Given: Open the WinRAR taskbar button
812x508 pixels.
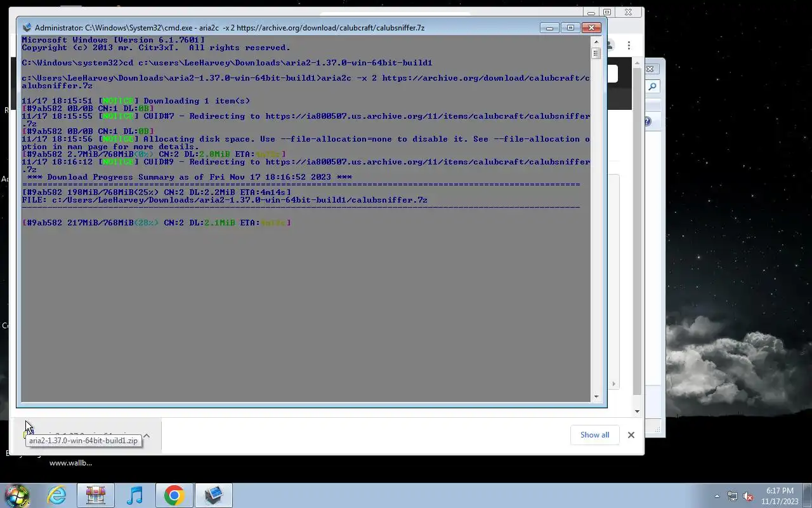Looking at the screenshot, I should [x=96, y=495].
